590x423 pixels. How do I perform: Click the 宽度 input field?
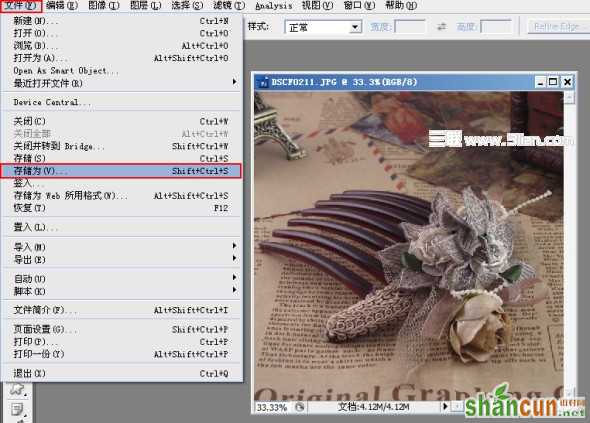410,27
